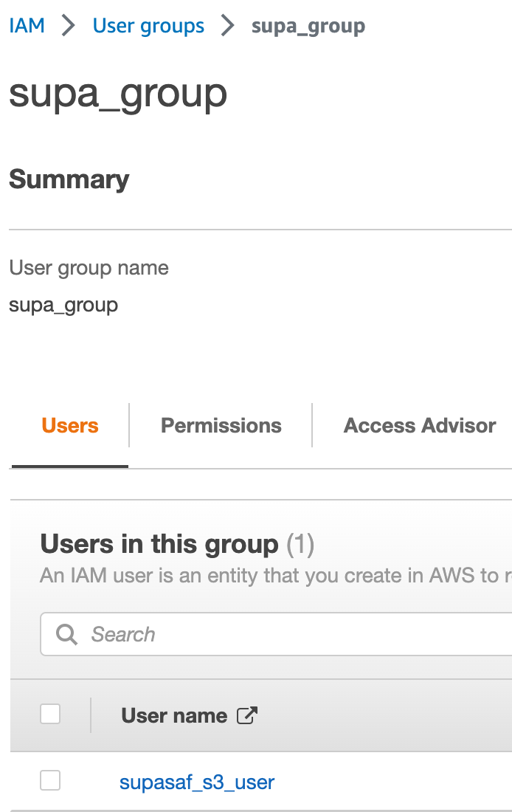Screen dimensions: 512x812
Task: Switch to the Access Advisor tab
Action: pos(419,426)
